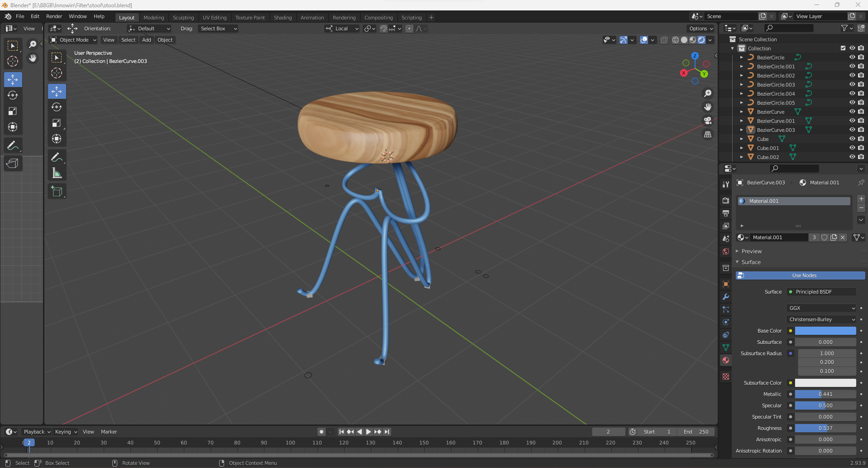The height and width of the screenshot is (468, 868).
Task: Open the Scene properties tab
Action: click(x=726, y=239)
